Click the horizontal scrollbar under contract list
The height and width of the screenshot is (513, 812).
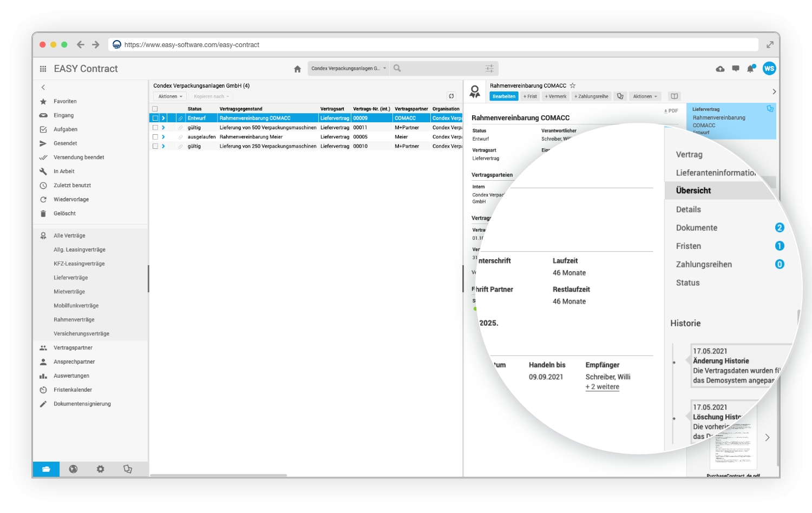click(218, 475)
